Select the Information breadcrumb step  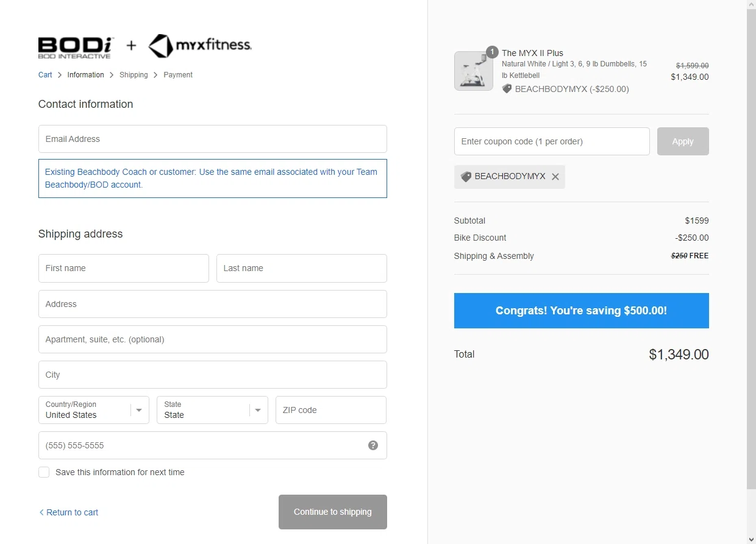point(86,75)
